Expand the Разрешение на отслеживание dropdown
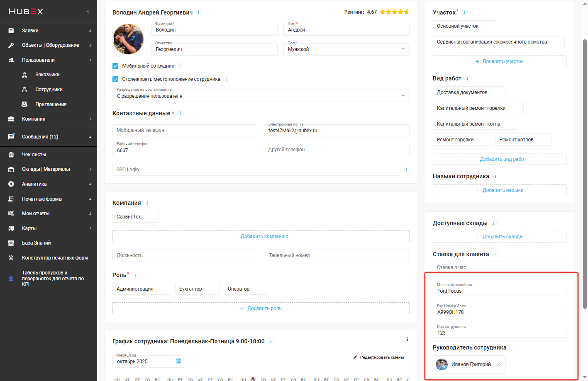The height and width of the screenshot is (381, 588). coord(261,96)
